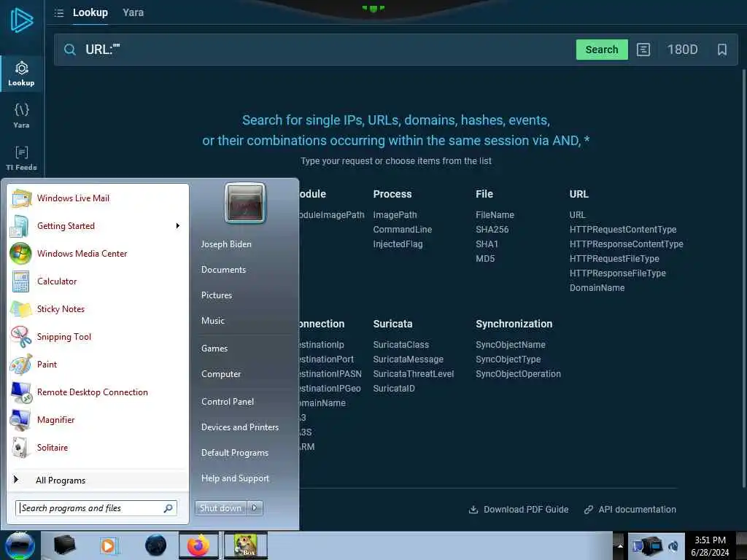Viewport: 747px width, 560px height.
Task: Select the FileName parameter
Action: point(495,215)
